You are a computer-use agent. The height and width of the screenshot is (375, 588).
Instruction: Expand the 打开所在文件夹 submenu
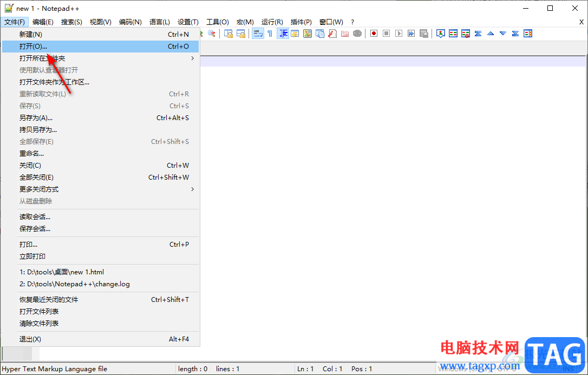(101, 58)
